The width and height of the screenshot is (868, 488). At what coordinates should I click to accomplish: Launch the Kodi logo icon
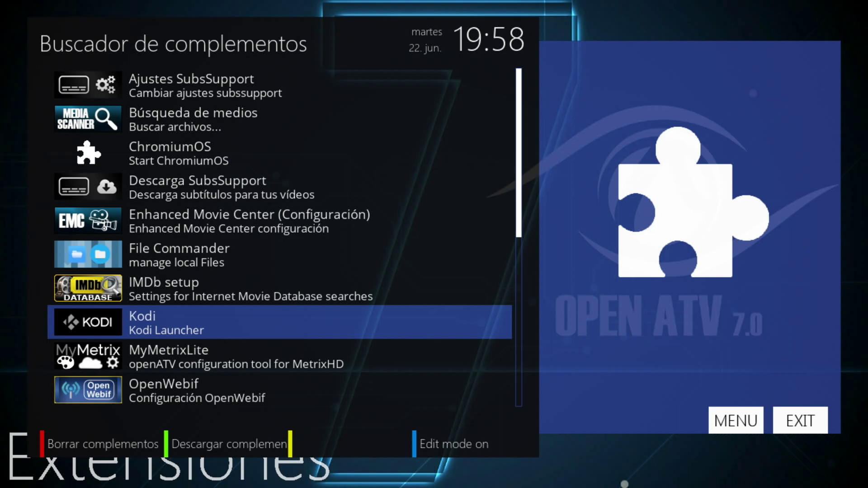coord(88,322)
